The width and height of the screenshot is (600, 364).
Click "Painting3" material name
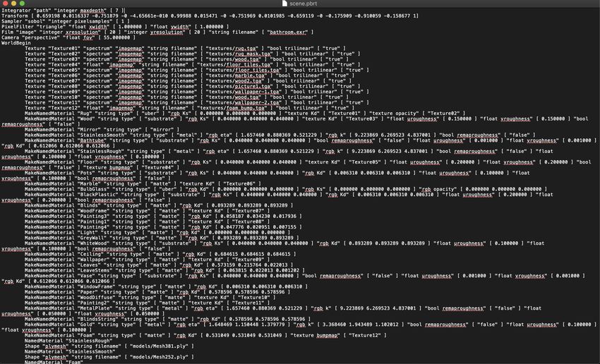pyautogui.click(x=93, y=216)
